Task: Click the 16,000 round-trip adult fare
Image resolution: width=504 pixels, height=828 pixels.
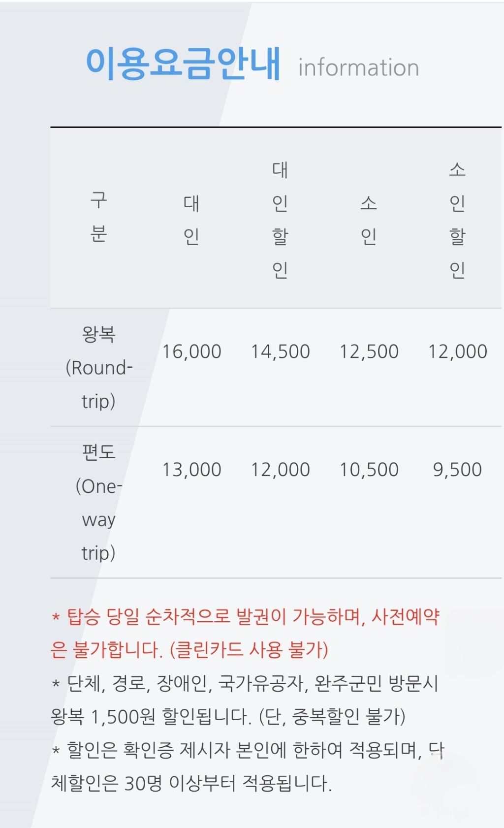Action: point(191,351)
